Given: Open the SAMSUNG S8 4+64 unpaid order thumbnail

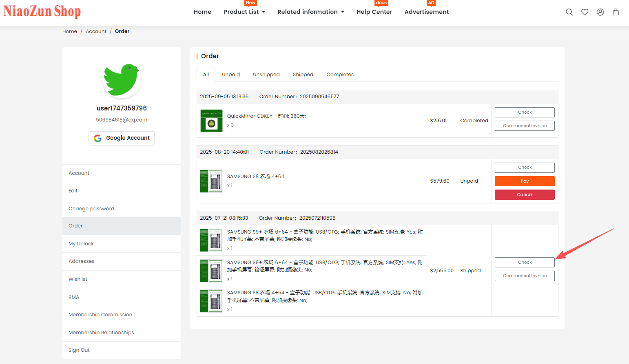Looking at the screenshot, I should pyautogui.click(x=211, y=181).
